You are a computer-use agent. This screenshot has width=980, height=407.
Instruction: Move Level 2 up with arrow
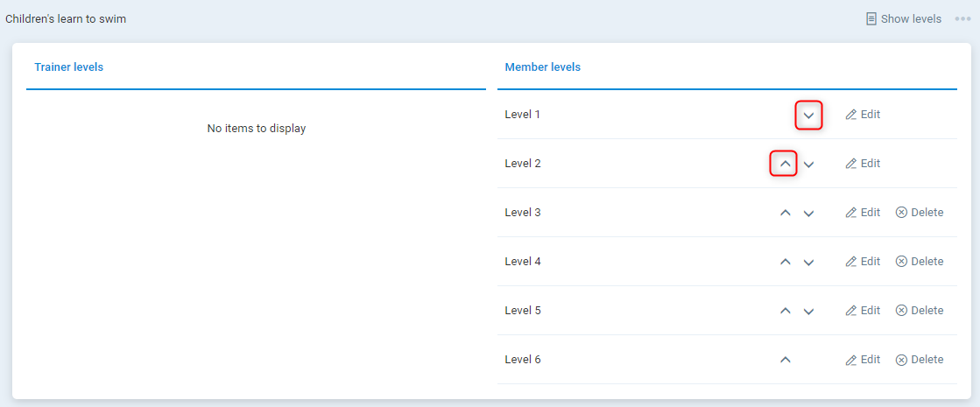pos(785,164)
